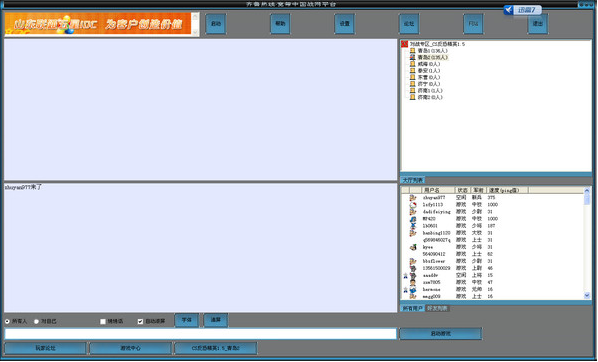Open the CS反恐精英1.5_青岛2 bottom tab
The height and width of the screenshot is (362, 598).
[x=215, y=348]
